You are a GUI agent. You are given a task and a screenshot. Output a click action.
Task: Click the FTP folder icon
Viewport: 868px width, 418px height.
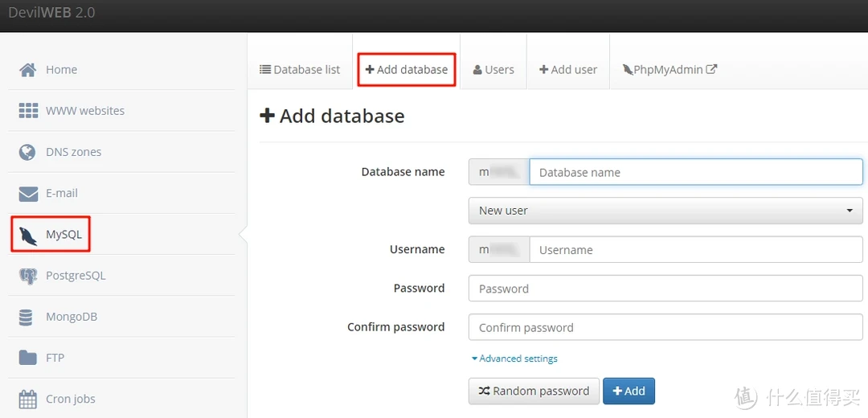point(28,358)
